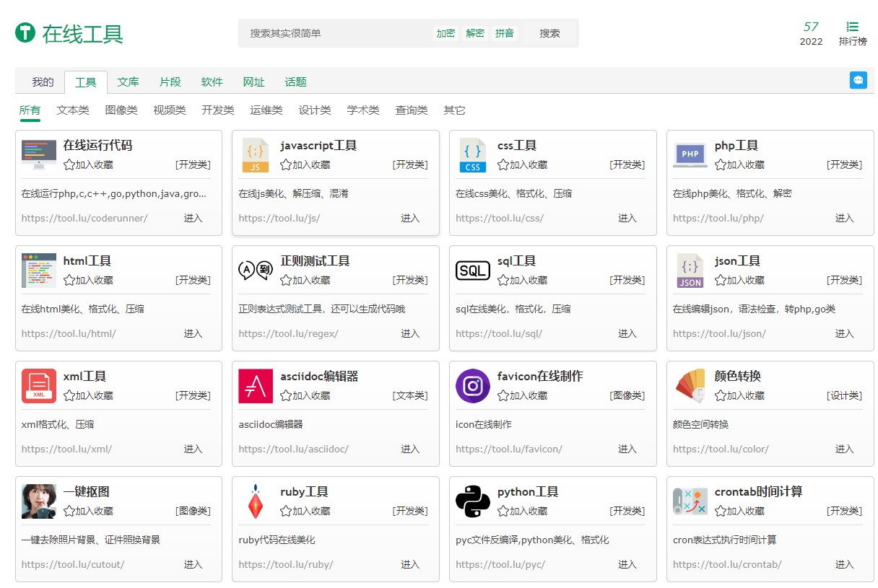Viewport: 878px width, 588px height.
Task: Enter the 在线运行代码 tool via 进入
Action: click(193, 218)
